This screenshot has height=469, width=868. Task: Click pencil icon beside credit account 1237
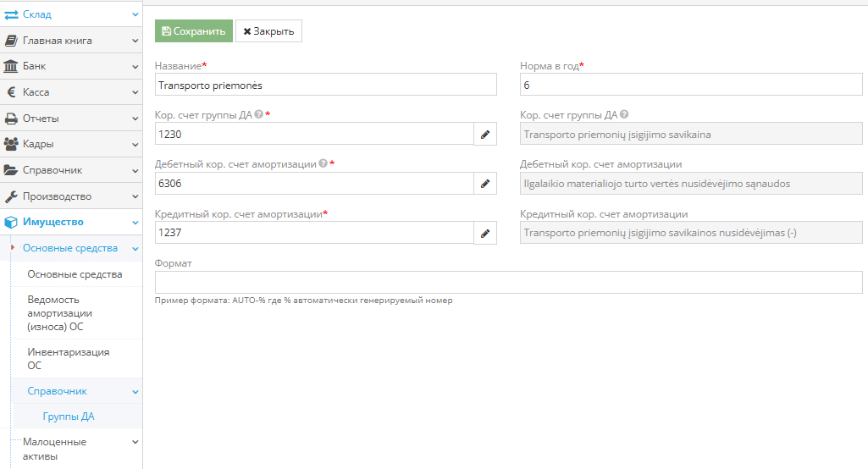(485, 233)
